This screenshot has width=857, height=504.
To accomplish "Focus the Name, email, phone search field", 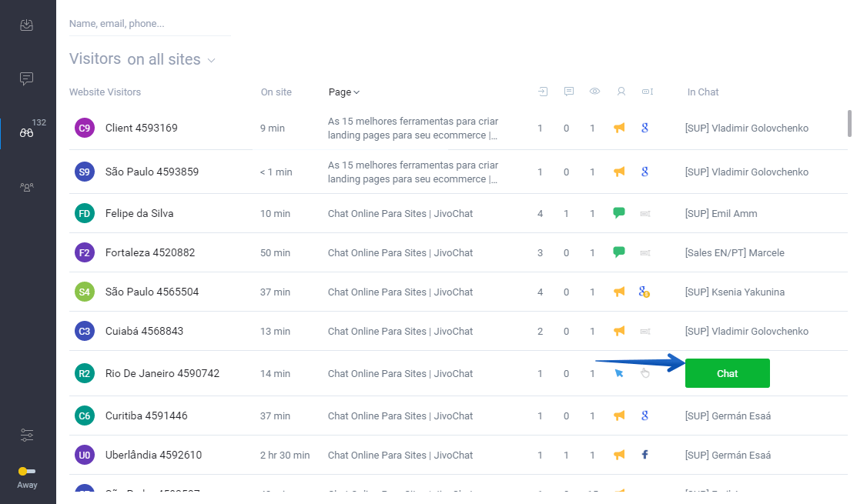I will [x=149, y=24].
